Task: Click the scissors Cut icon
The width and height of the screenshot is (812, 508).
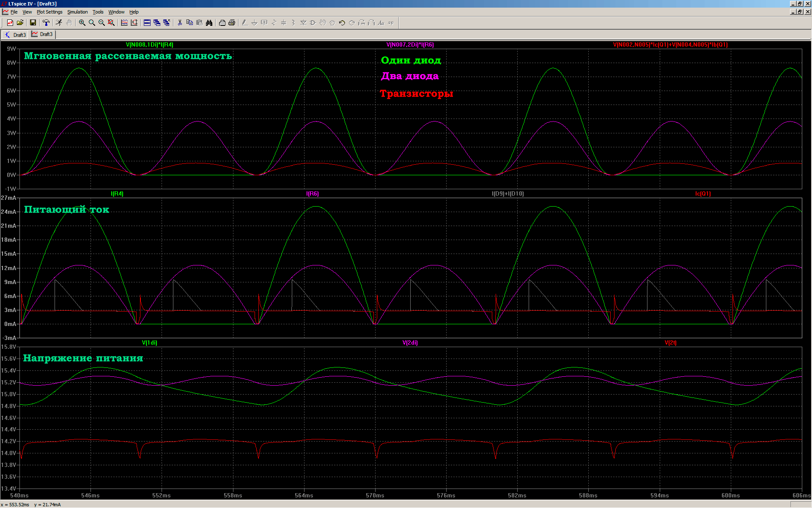Action: pos(180,23)
